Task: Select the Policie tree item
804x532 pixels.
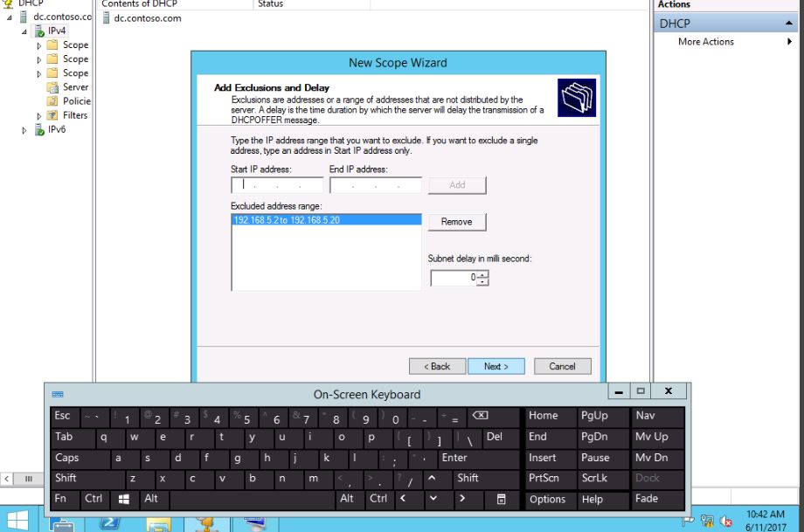Action: click(x=76, y=101)
